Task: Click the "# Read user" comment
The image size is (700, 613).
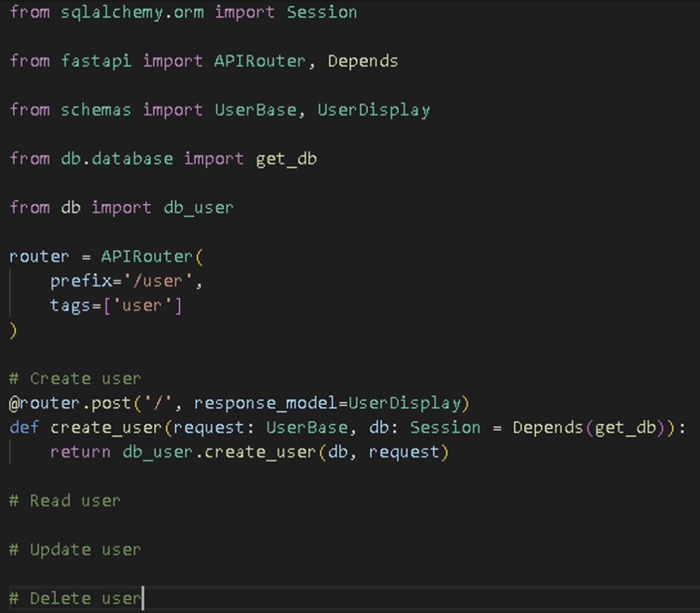Action: [x=65, y=501]
